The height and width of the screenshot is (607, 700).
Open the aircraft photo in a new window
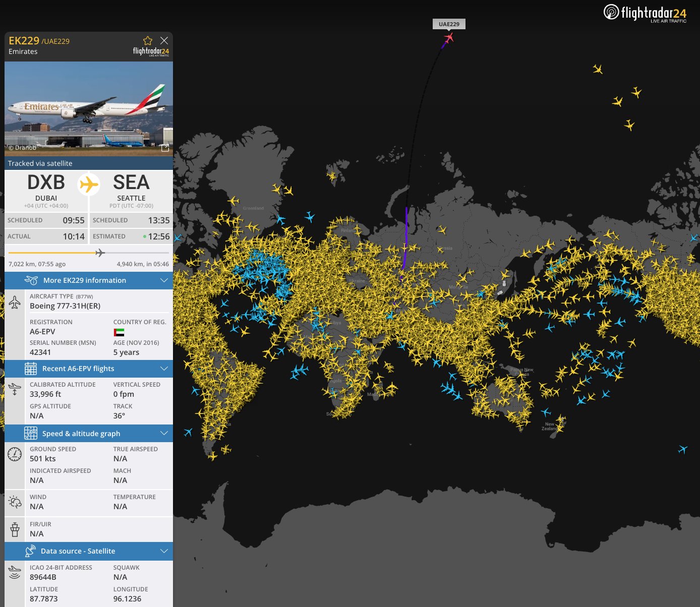(x=165, y=148)
